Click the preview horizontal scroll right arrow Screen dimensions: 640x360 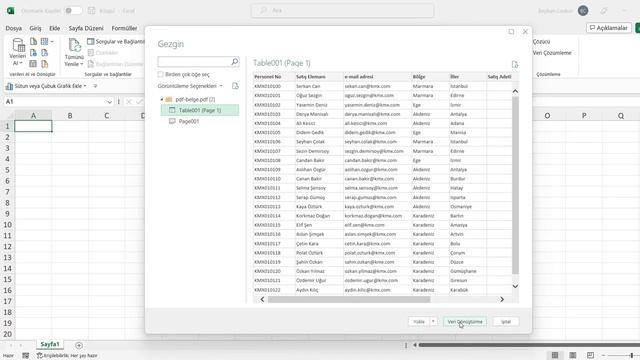coord(502,300)
